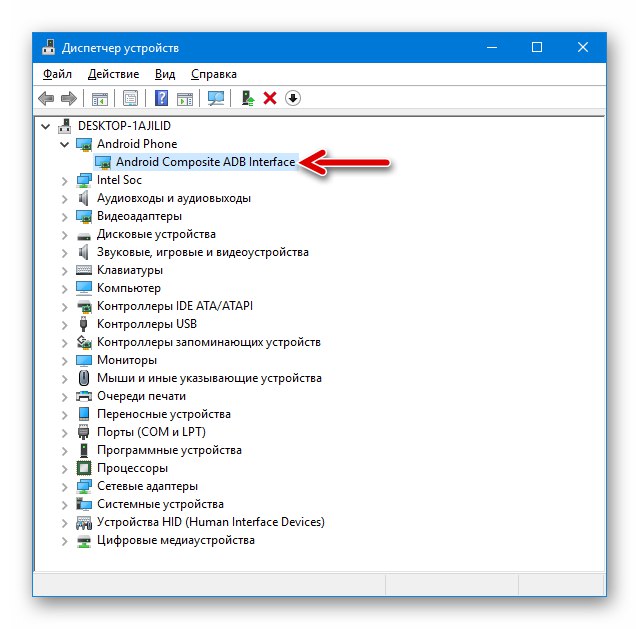Open the Вид menu
This screenshot has width=639, height=629.
[x=165, y=74]
